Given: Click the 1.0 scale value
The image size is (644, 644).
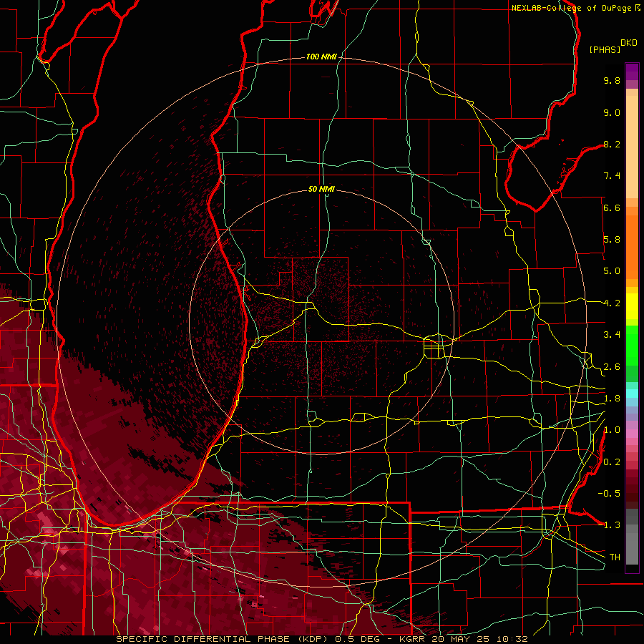Looking at the screenshot, I should [612, 430].
